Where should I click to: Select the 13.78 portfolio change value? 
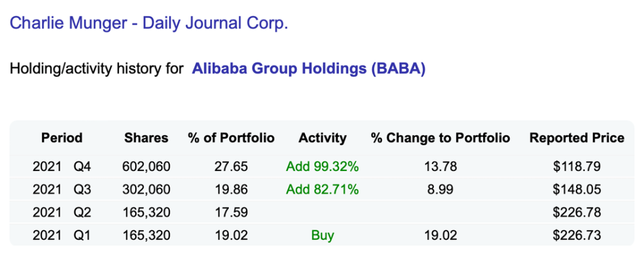pos(440,167)
